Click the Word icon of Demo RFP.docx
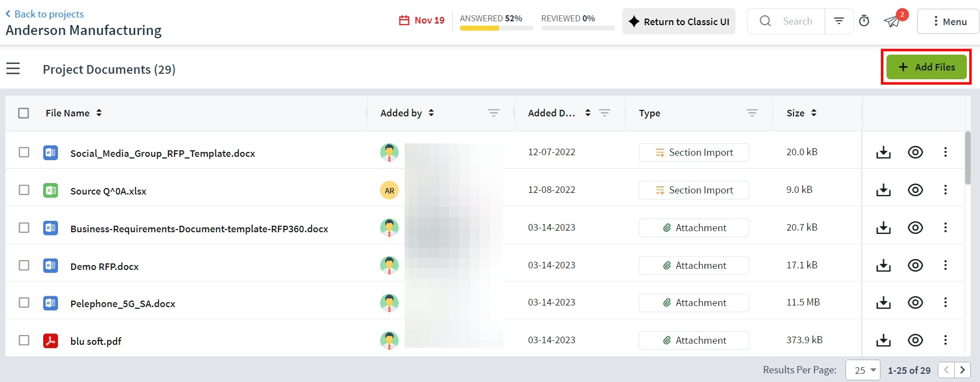The height and width of the screenshot is (382, 980). (51, 266)
